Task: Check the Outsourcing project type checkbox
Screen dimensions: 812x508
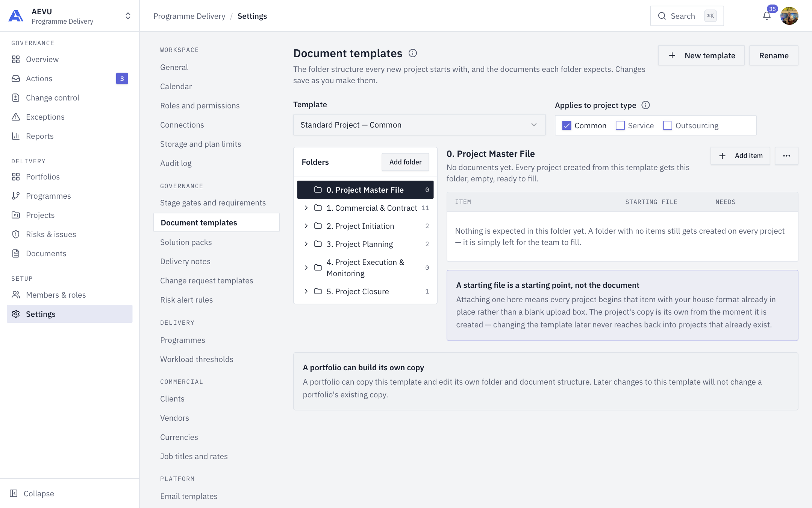Action: (668, 126)
